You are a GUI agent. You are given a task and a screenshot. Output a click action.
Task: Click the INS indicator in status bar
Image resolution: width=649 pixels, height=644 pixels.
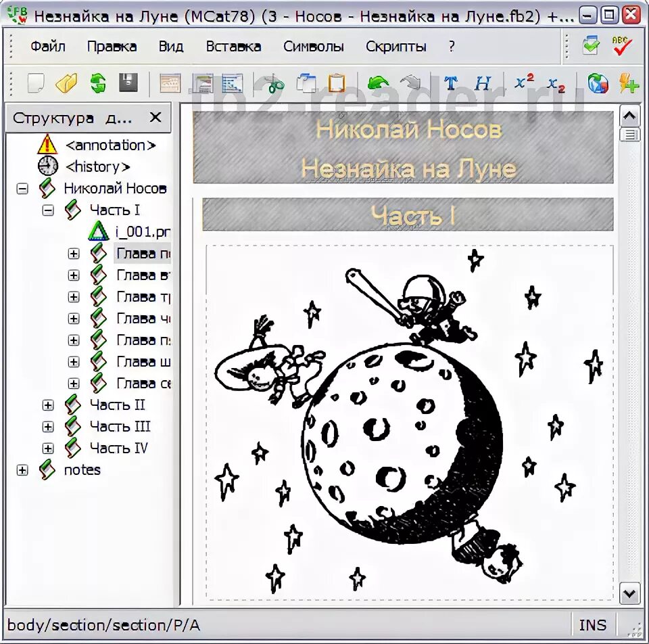click(x=592, y=625)
